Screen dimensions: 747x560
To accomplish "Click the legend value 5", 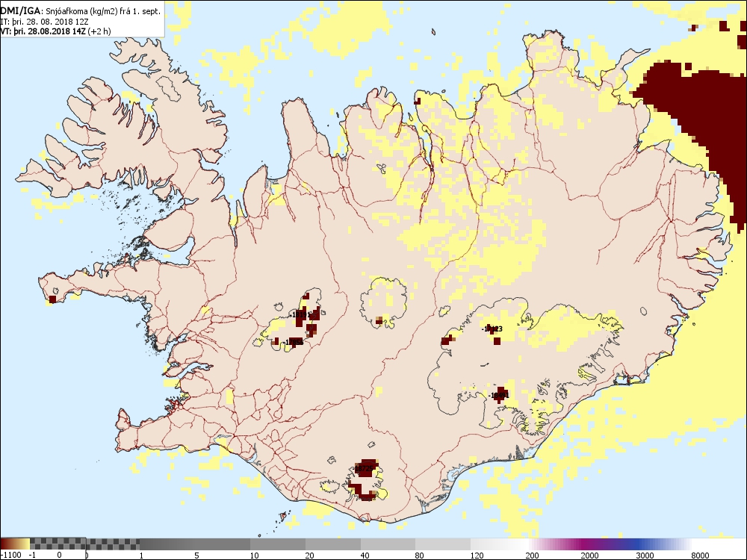I will coord(196,556).
